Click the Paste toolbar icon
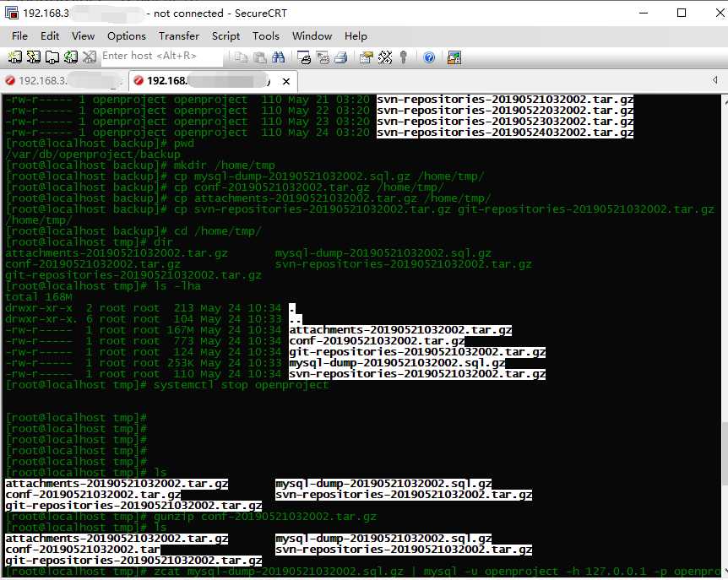 (259, 57)
